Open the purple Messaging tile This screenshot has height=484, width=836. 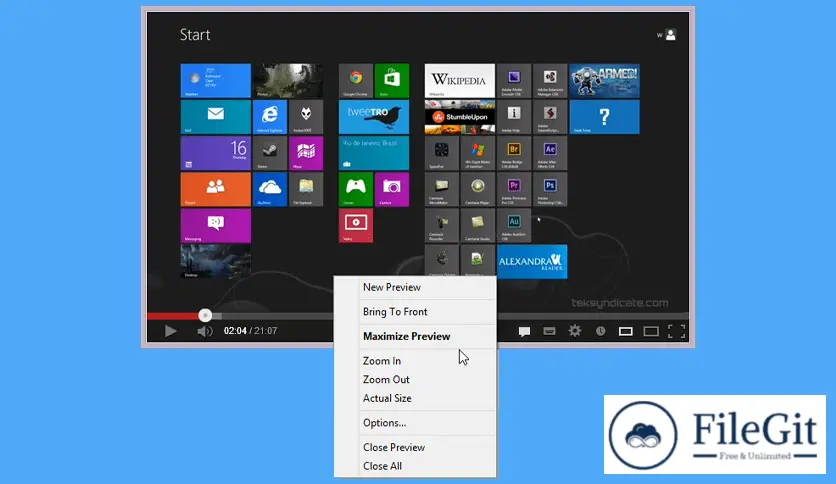point(215,225)
